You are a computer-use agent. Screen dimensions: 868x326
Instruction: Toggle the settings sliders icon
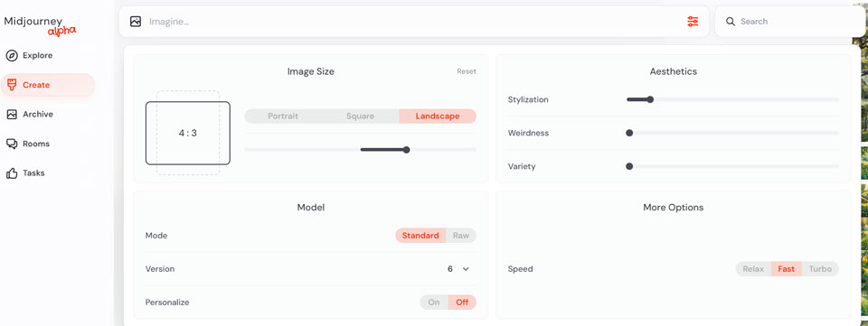pos(693,22)
